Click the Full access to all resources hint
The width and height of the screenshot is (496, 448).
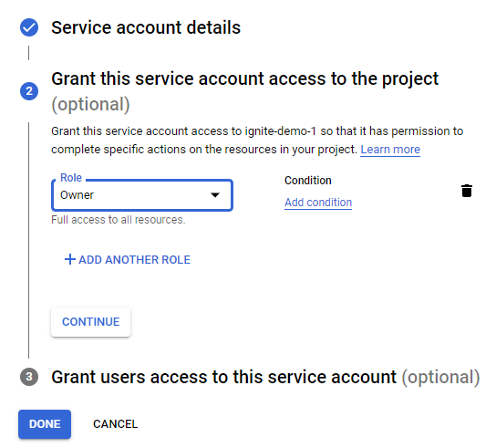point(119,220)
